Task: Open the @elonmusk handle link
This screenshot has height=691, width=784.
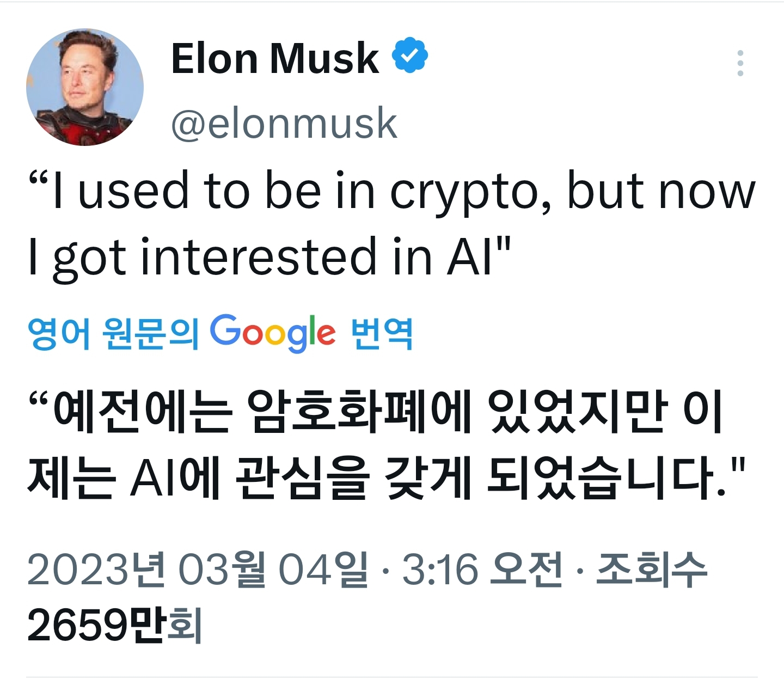Action: pos(284,124)
